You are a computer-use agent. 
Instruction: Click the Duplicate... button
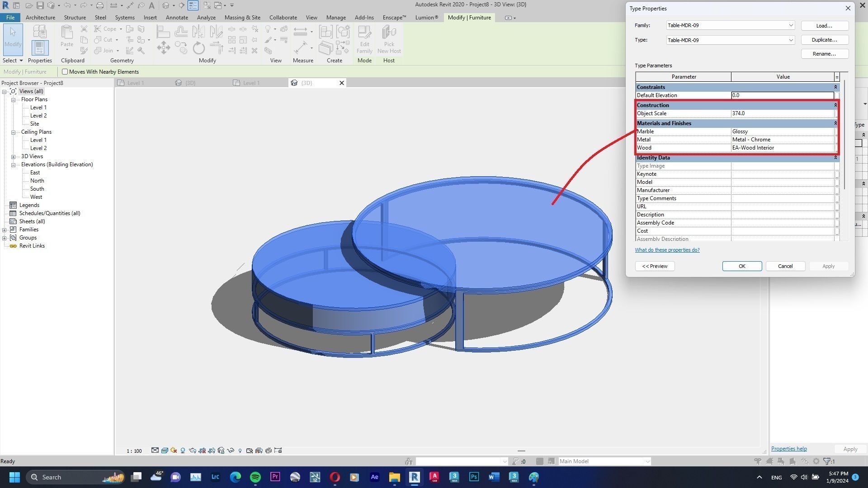point(824,40)
